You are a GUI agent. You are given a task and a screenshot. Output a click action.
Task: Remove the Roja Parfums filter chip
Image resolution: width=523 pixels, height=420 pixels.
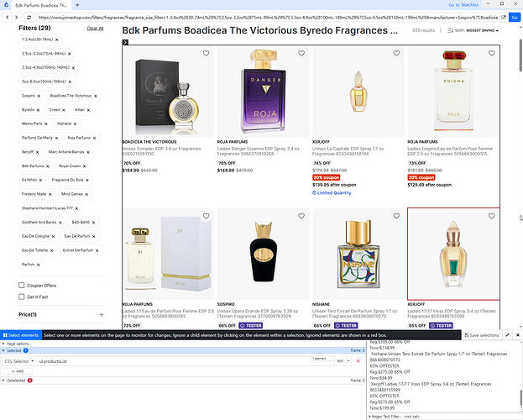click(94, 138)
